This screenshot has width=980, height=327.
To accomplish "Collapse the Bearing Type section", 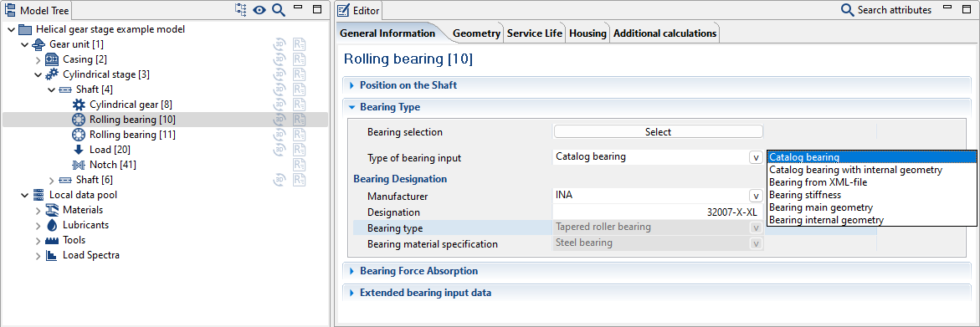I will 351,107.
